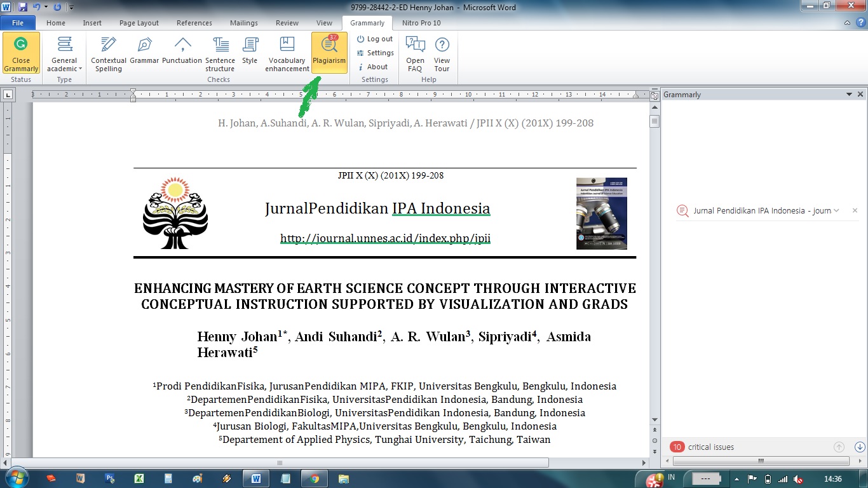The image size is (868, 488).
Task: Go to next critical issue arrow
Action: click(859, 447)
